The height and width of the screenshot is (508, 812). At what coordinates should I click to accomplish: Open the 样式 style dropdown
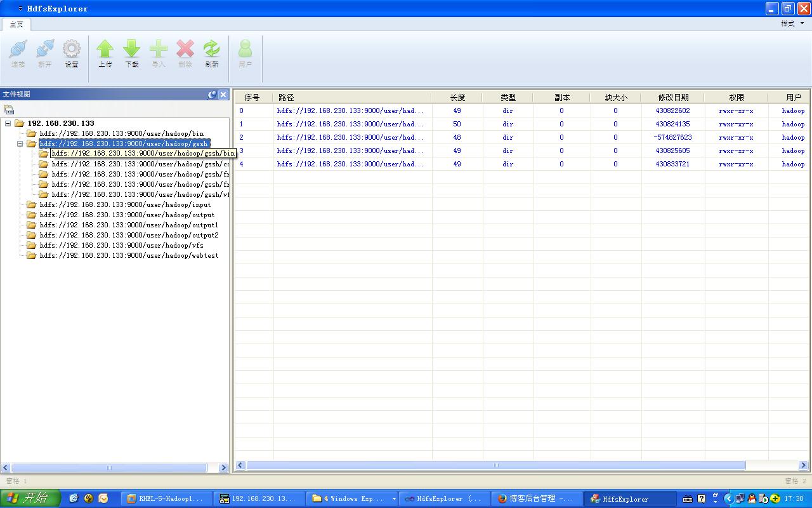(792, 23)
